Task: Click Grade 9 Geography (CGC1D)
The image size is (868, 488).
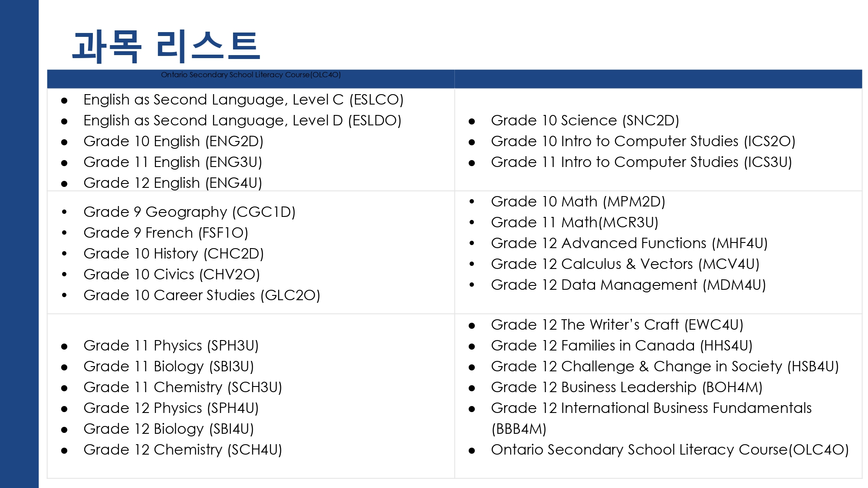Action: 189,212
